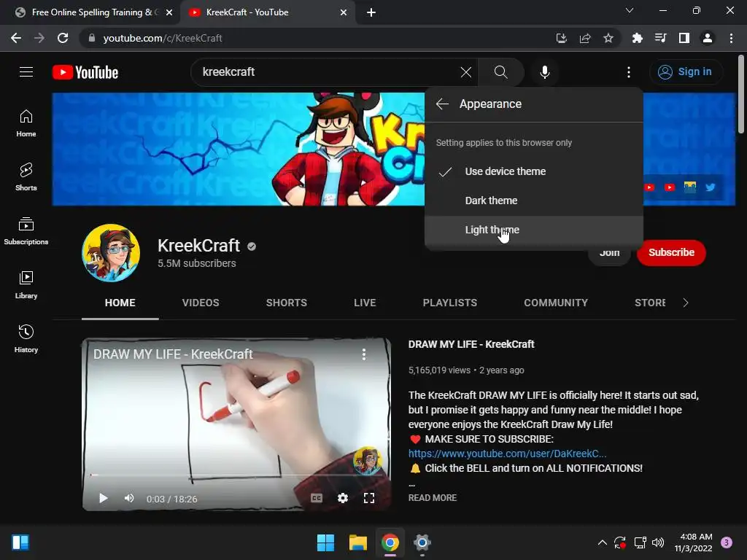Image resolution: width=747 pixels, height=560 pixels.
Task: Open Home in the sidebar
Action: (x=26, y=122)
